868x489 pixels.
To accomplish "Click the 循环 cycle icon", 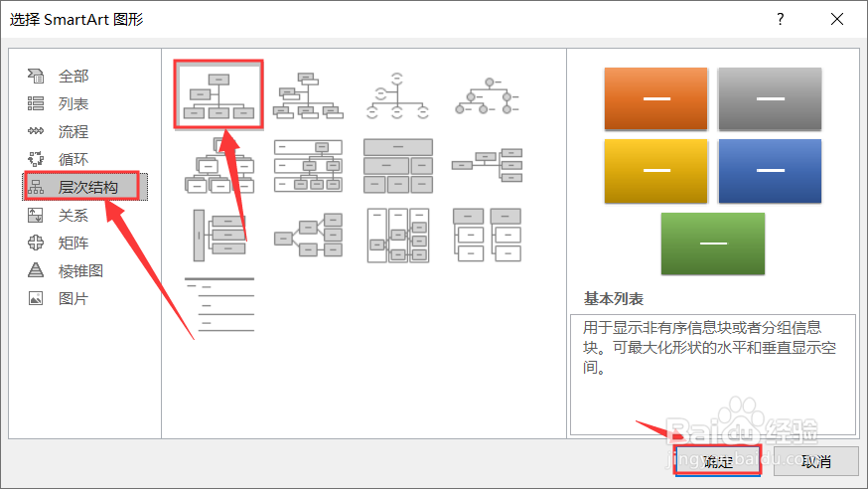I will [x=36, y=159].
